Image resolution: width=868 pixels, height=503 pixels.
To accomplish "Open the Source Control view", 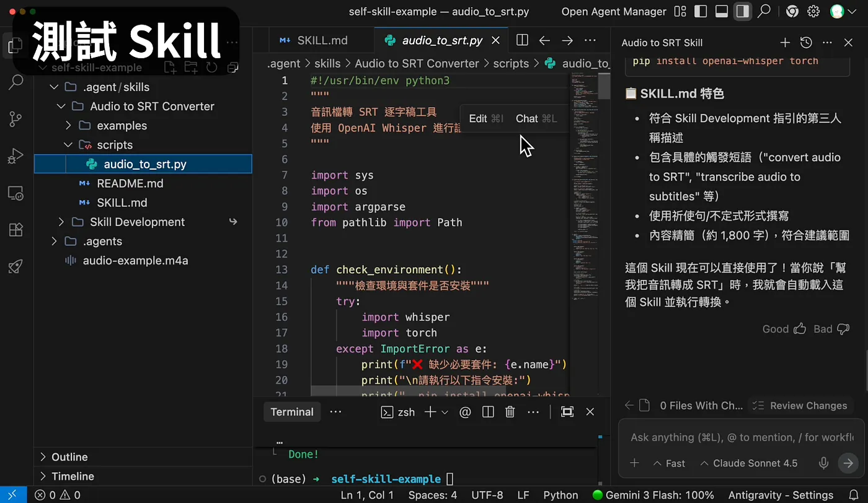I will 15,119.
